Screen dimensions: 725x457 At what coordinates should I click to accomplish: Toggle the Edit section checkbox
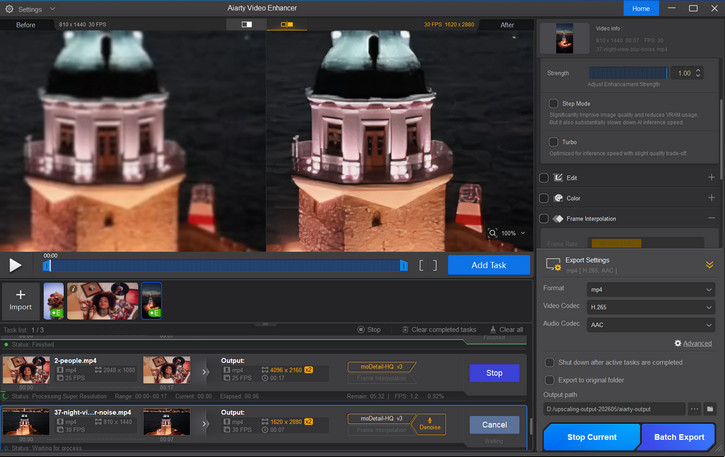(x=544, y=178)
